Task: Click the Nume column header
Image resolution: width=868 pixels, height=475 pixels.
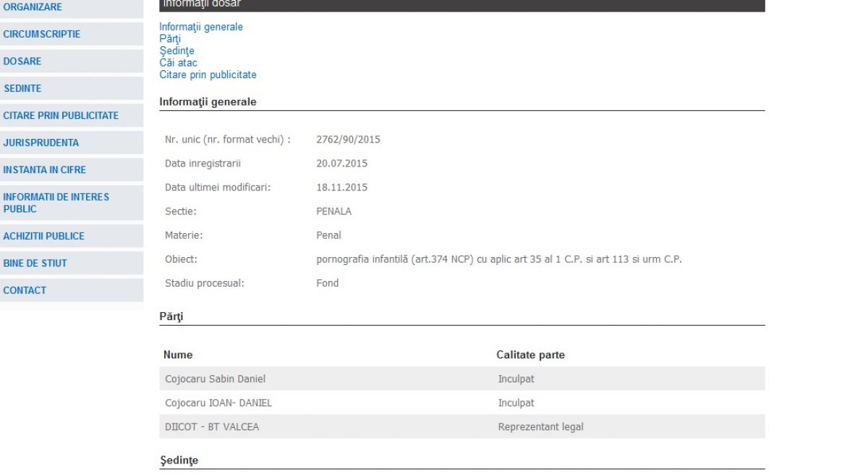Action: coord(178,355)
